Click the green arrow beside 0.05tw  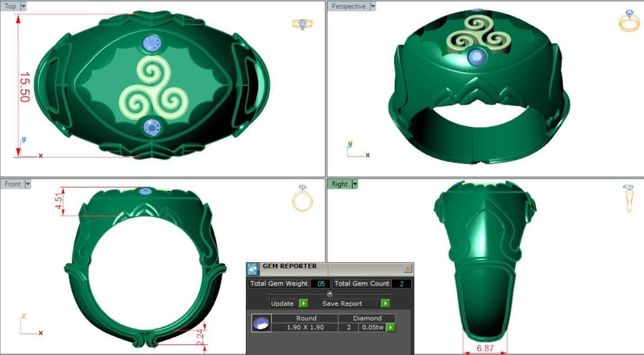pyautogui.click(x=391, y=327)
